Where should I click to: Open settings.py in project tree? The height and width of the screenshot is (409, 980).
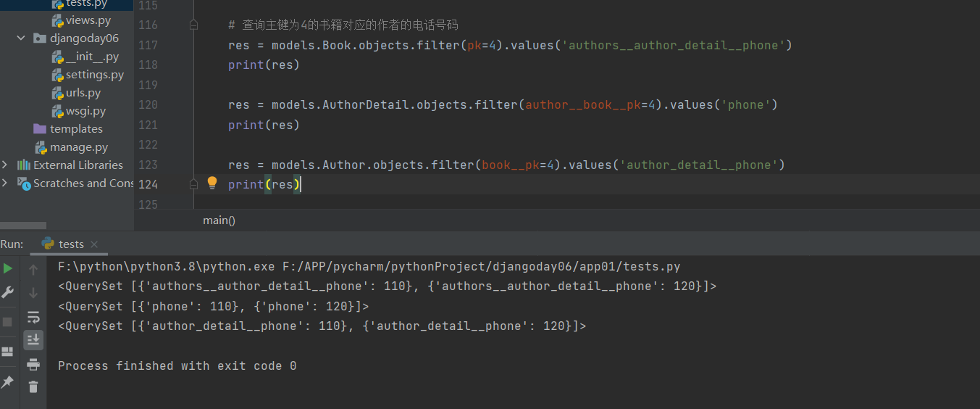coord(95,75)
